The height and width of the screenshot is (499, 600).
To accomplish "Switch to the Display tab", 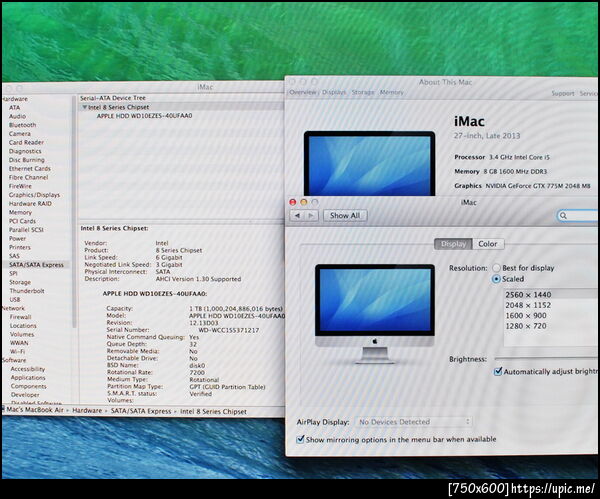I will coord(453,244).
